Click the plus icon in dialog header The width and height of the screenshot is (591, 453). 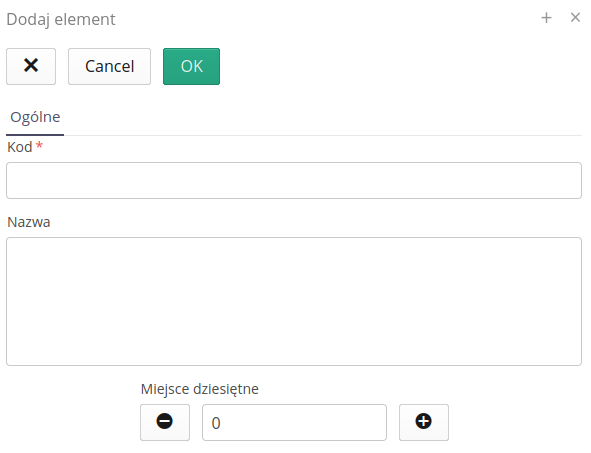click(x=546, y=18)
